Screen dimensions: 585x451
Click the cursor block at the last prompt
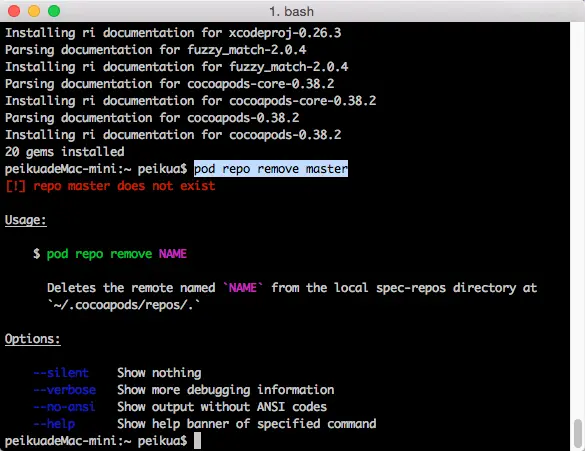coord(197,441)
